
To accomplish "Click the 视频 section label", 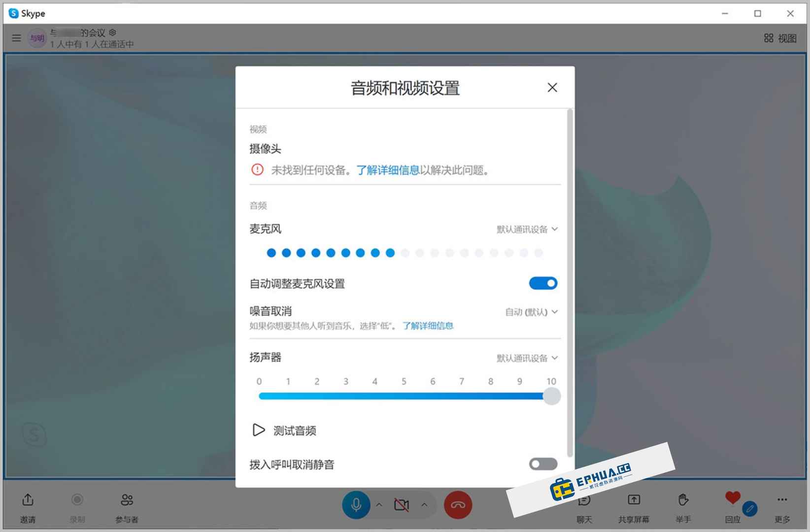I will [x=258, y=130].
